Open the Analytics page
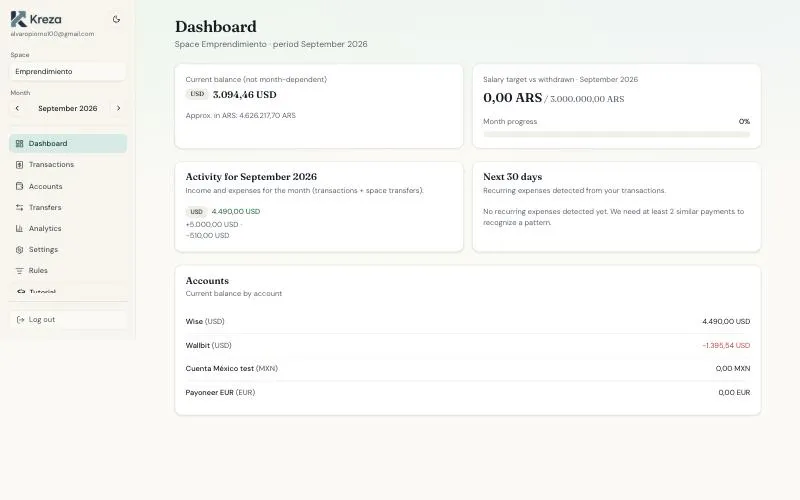The width and height of the screenshot is (800, 500). click(x=68, y=228)
